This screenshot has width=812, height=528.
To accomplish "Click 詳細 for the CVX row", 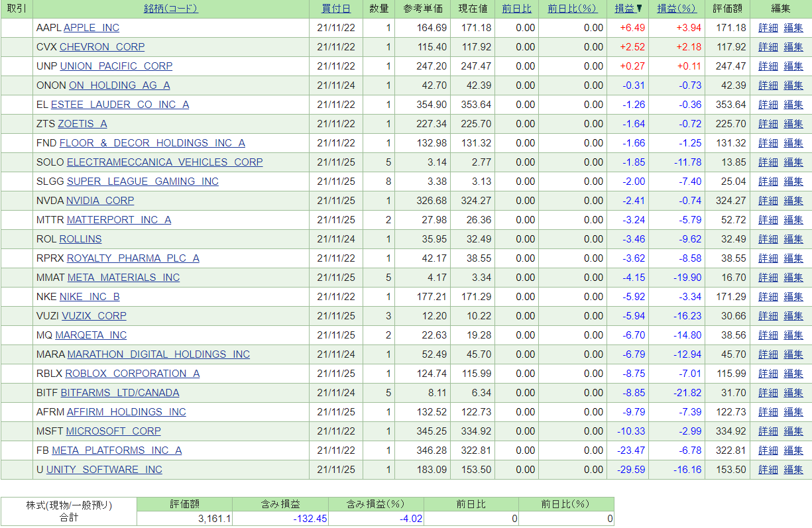I will point(768,47).
